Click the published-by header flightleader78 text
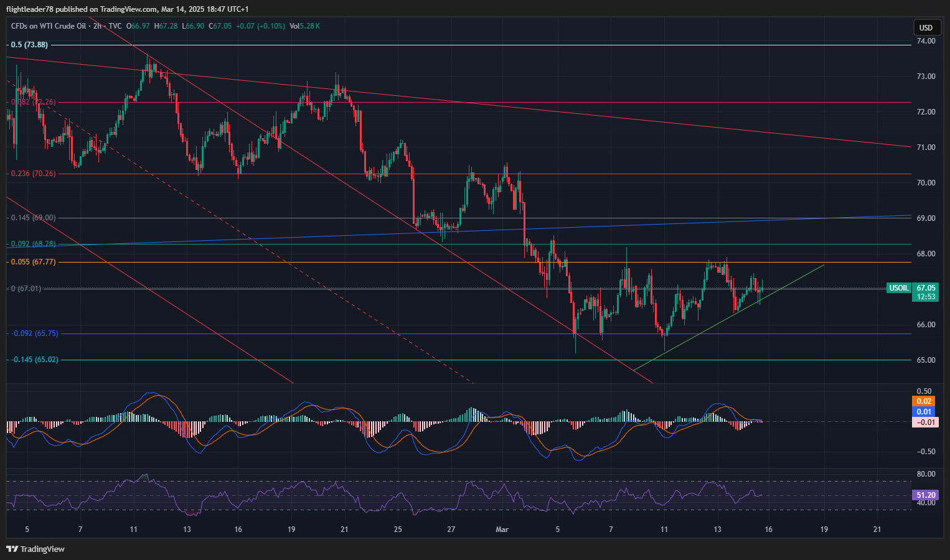Viewport: 950px width, 560px height. (x=29, y=9)
